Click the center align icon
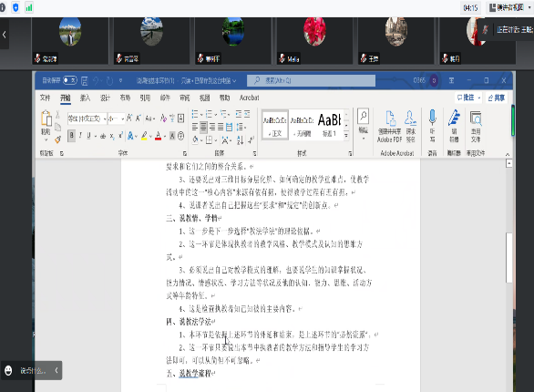 (x=203, y=128)
